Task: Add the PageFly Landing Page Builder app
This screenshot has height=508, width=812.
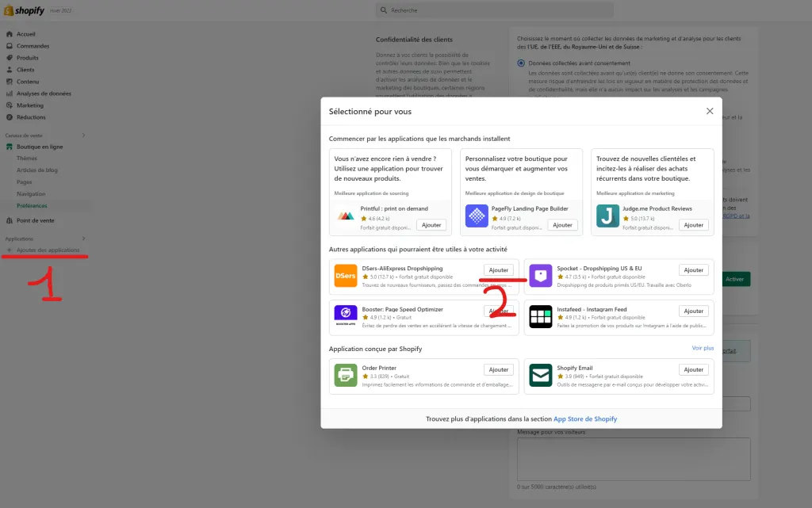Action: 562,225
